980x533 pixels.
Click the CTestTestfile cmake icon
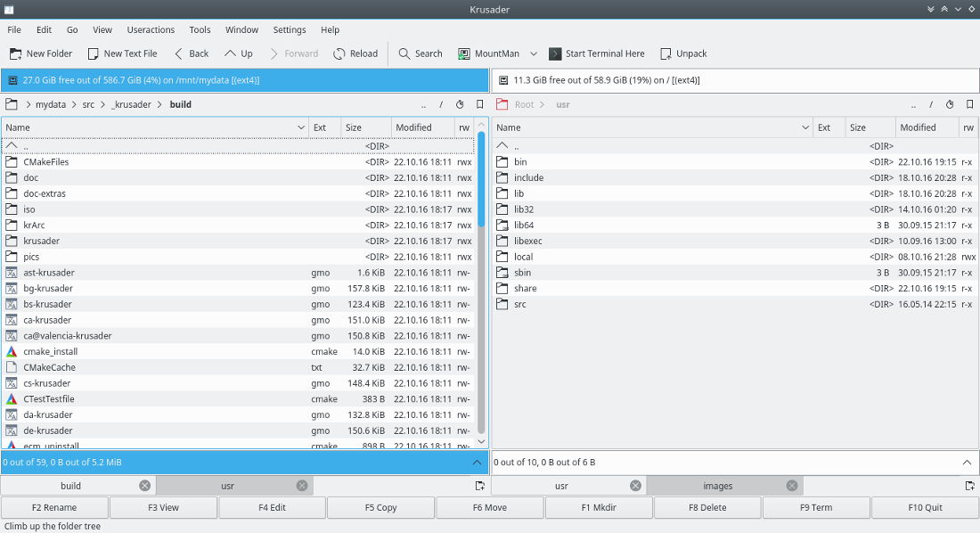click(12, 399)
